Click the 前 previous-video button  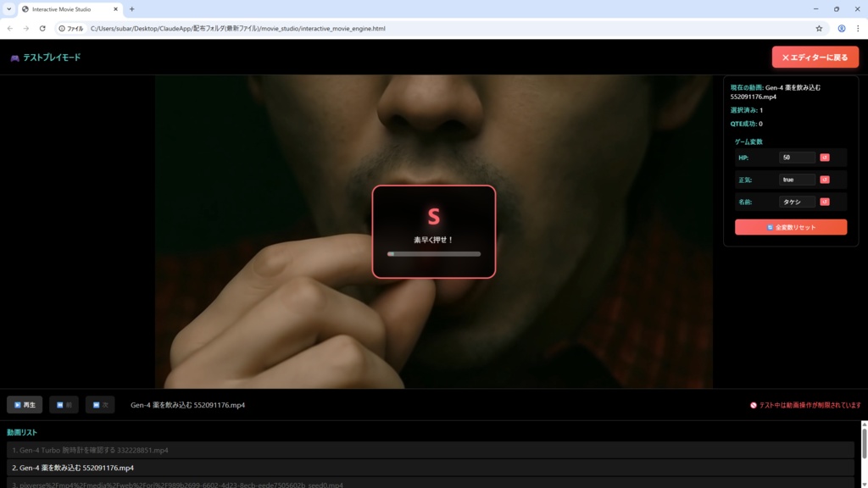coord(63,404)
